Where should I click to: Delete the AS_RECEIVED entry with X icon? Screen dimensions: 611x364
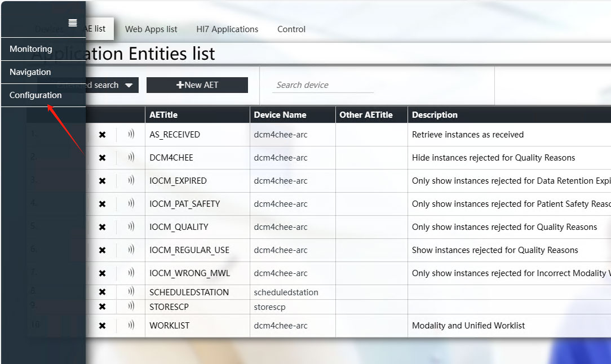click(102, 135)
